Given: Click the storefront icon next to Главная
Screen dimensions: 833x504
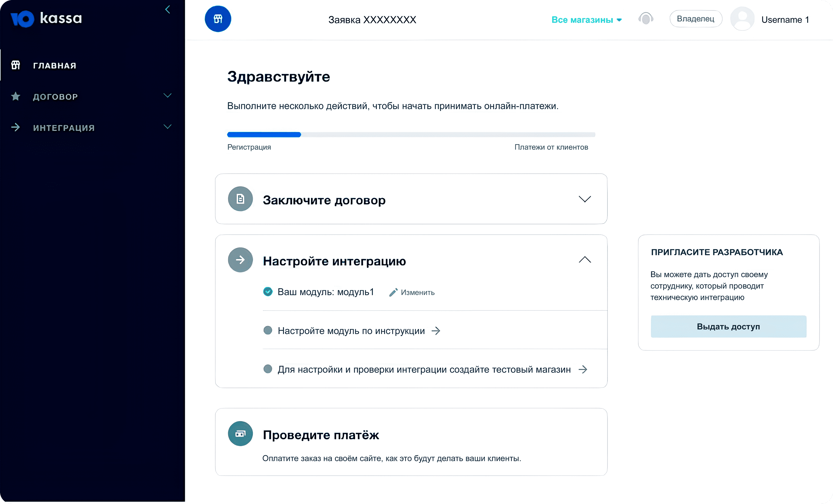Looking at the screenshot, I should point(16,65).
